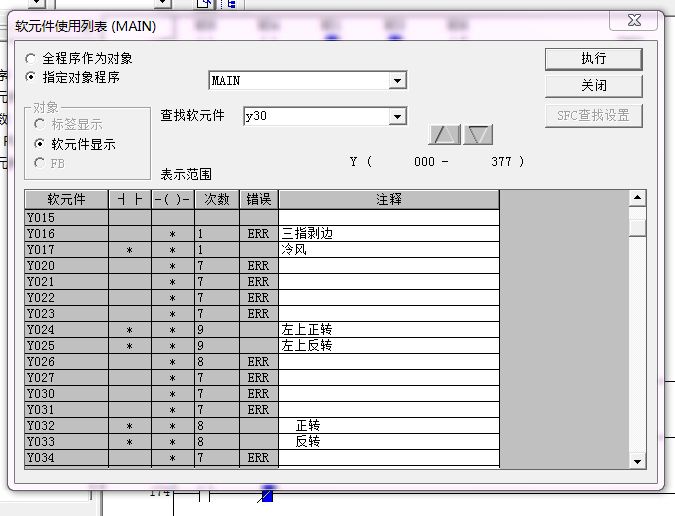Click the scrollbar down arrow
The width and height of the screenshot is (675, 516).
point(637,460)
